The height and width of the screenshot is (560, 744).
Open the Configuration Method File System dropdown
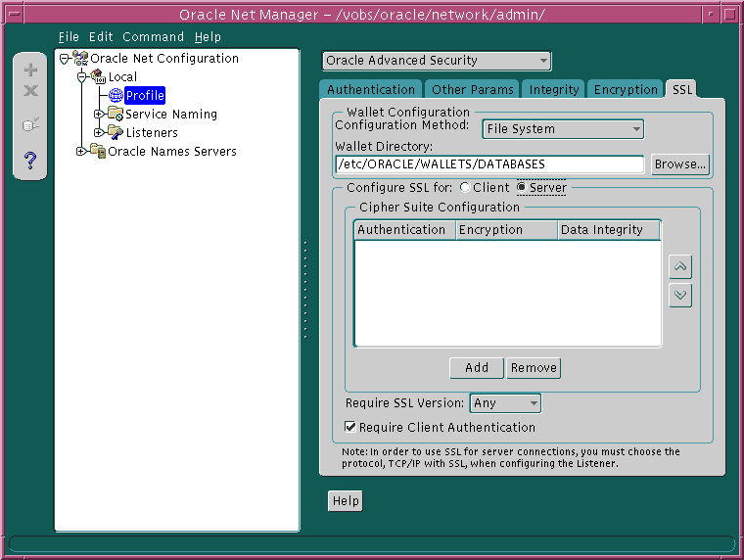point(563,129)
